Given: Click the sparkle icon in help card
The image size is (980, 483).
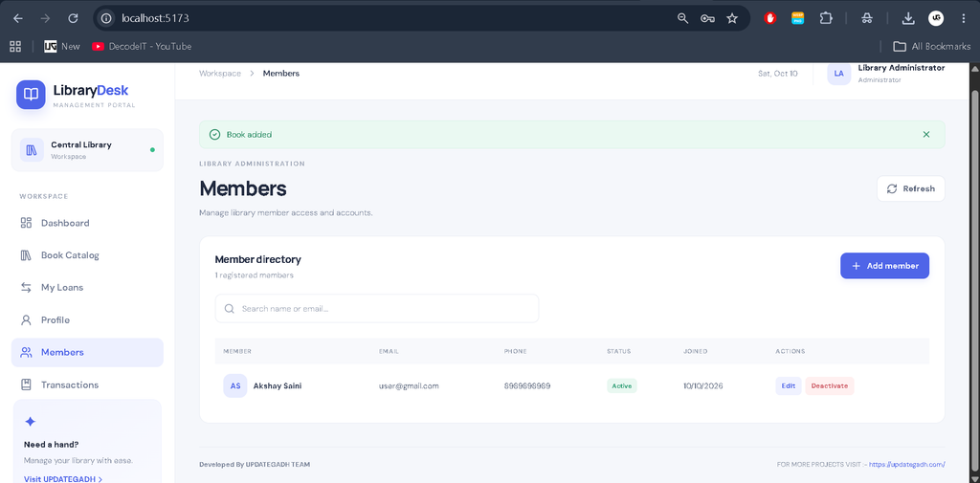Looking at the screenshot, I should point(30,422).
